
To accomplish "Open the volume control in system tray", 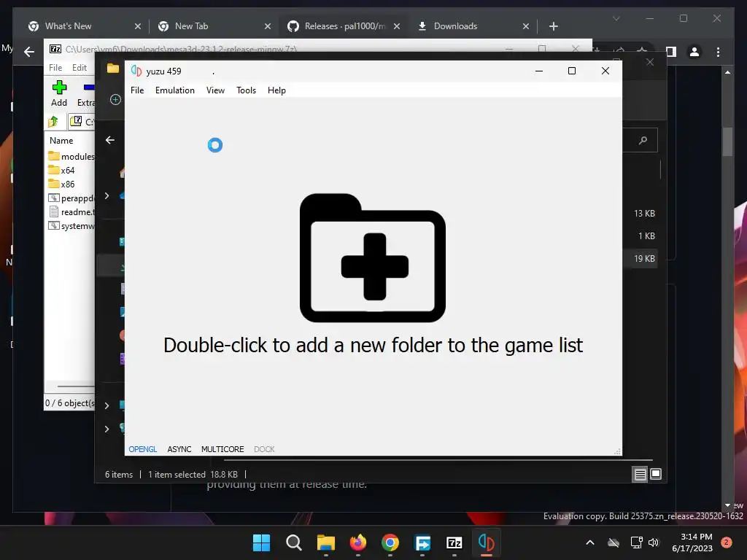I will [x=654, y=542].
